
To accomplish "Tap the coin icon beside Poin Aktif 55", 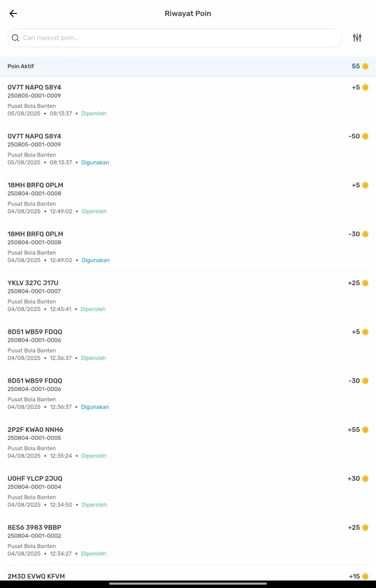I will 365,66.
